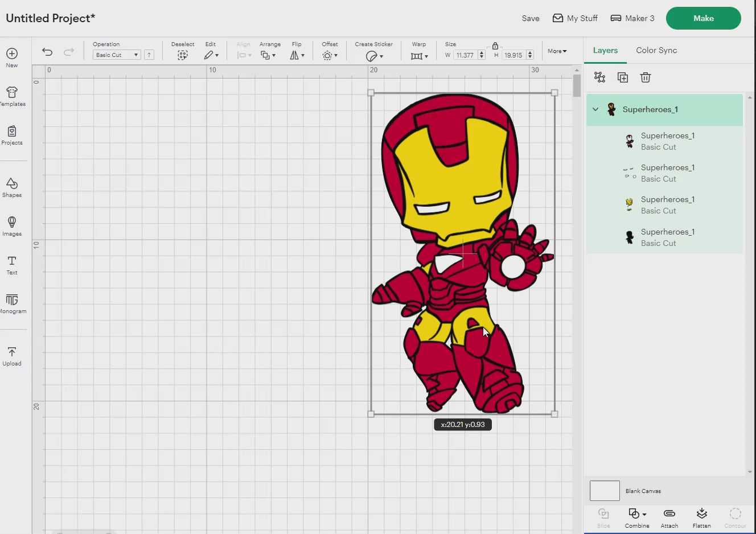Open the Arrange dropdown
The height and width of the screenshot is (534, 756).
click(x=268, y=55)
